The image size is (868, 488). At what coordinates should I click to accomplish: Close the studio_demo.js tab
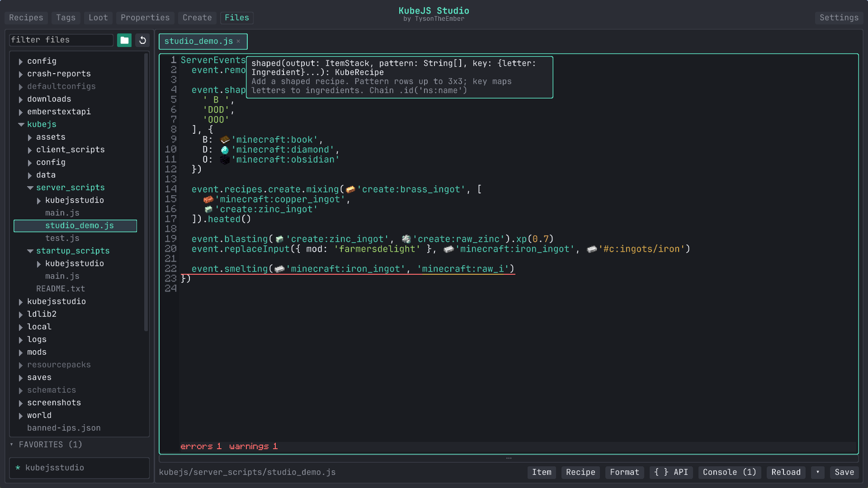pos(238,41)
